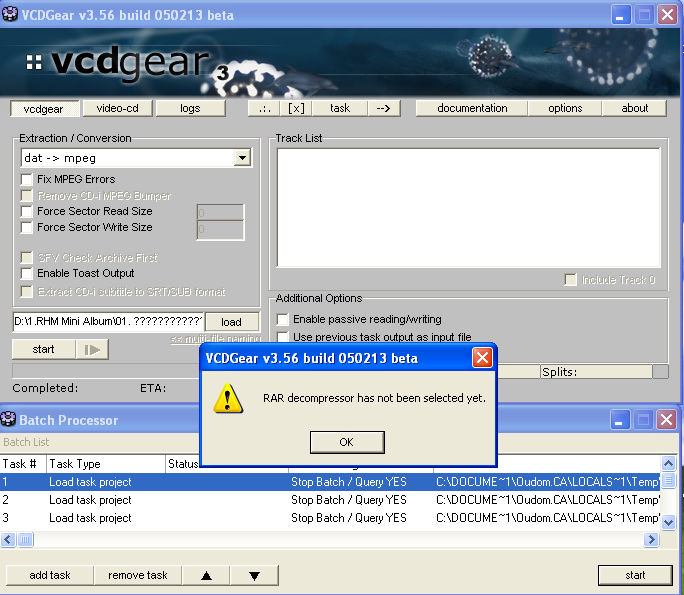This screenshot has width=684, height=595.
Task: Click the three-dots toolbar button
Action: (x=265, y=108)
